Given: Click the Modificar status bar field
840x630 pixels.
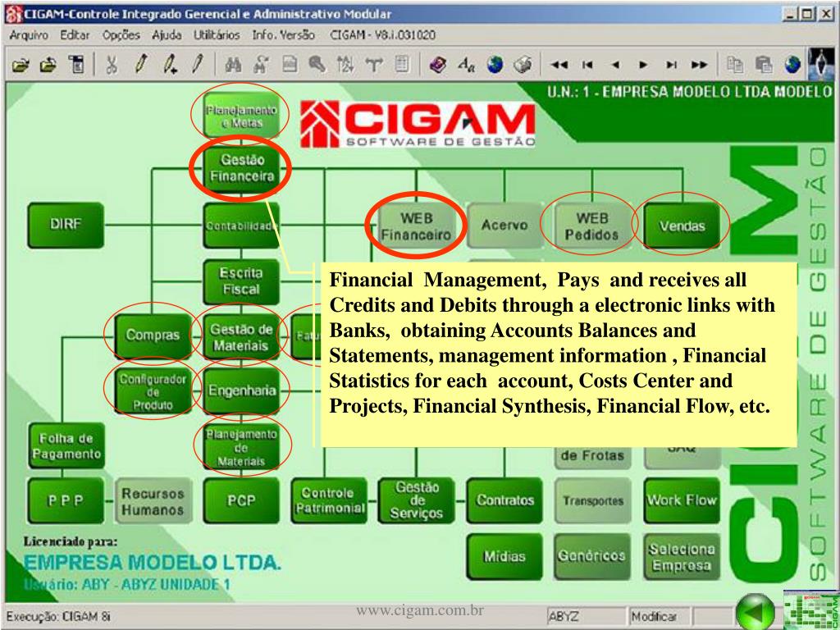Looking at the screenshot, I should click(659, 617).
